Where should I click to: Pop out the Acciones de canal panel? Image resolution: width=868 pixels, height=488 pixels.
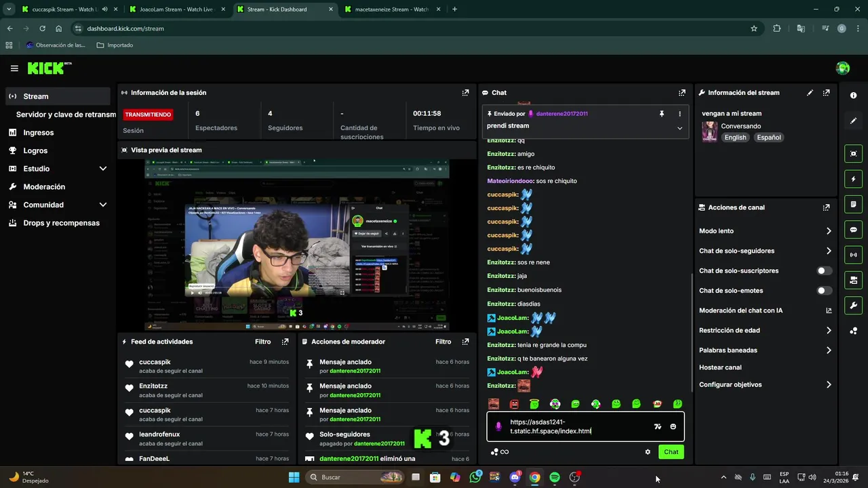[x=826, y=207]
